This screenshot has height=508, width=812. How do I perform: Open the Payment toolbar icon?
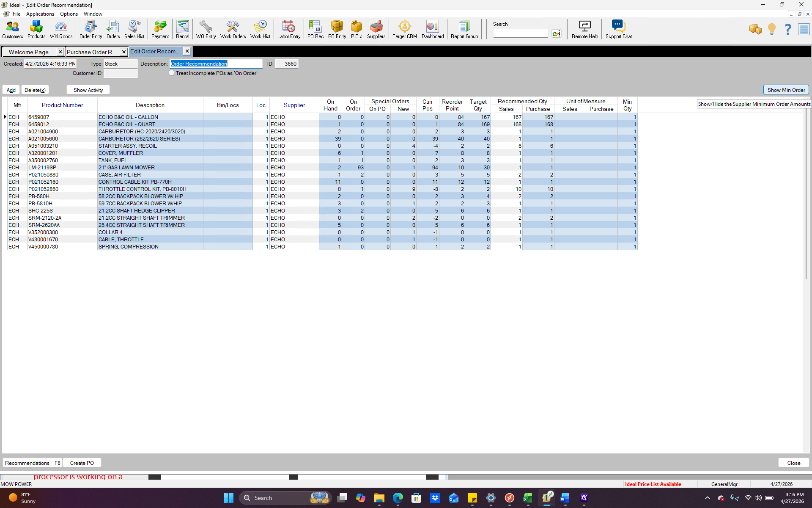[160, 30]
